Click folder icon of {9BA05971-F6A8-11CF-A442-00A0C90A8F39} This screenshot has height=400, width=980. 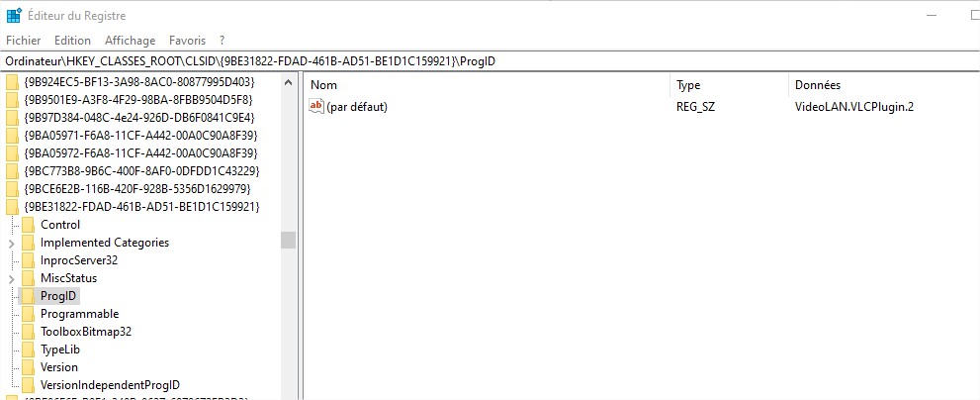[12, 136]
